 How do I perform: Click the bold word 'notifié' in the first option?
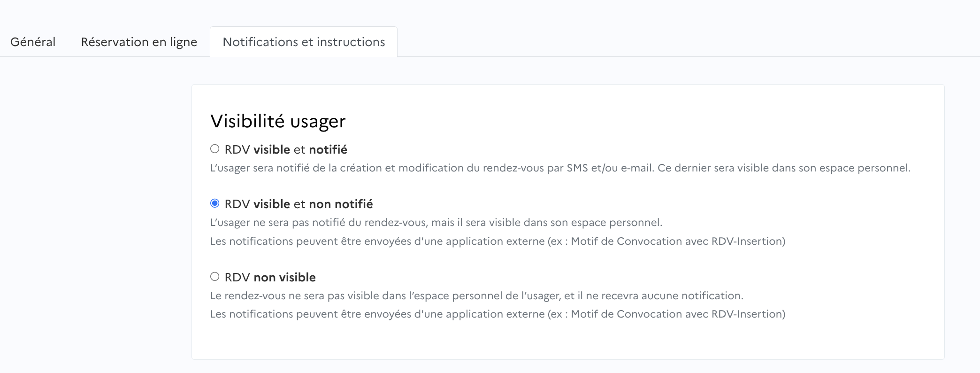pyautogui.click(x=328, y=149)
